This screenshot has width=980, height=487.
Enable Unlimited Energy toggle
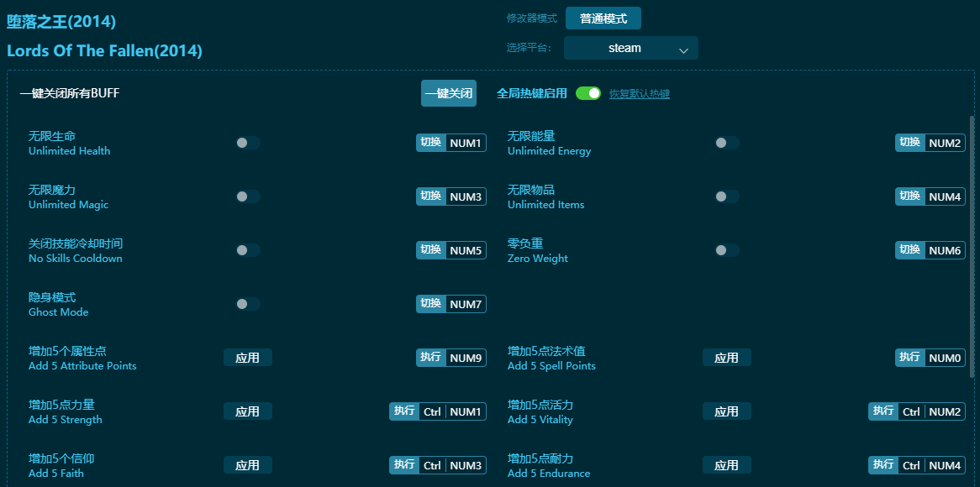pos(727,143)
